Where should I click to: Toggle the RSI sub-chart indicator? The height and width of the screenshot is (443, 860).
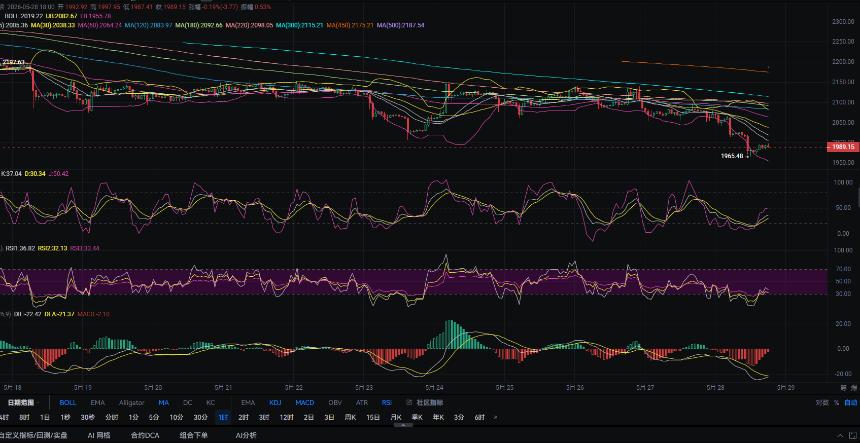coord(387,402)
